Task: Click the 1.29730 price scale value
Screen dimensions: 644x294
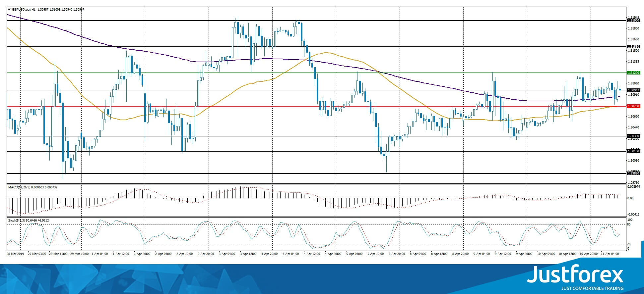Action: (x=633, y=182)
